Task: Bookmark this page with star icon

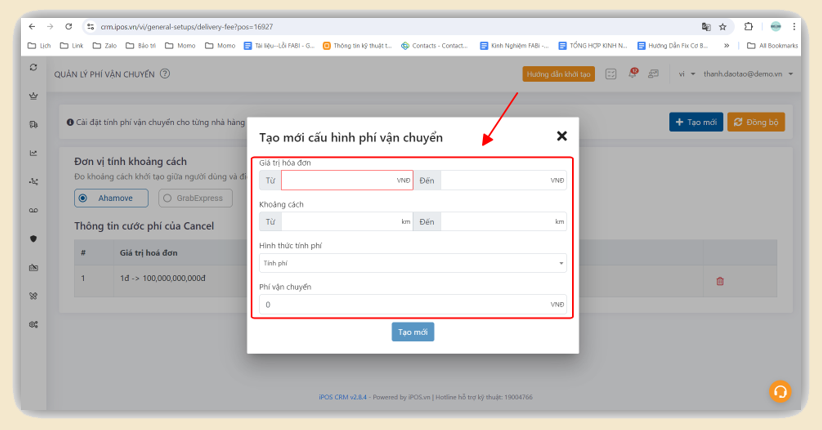Action: coord(723,27)
